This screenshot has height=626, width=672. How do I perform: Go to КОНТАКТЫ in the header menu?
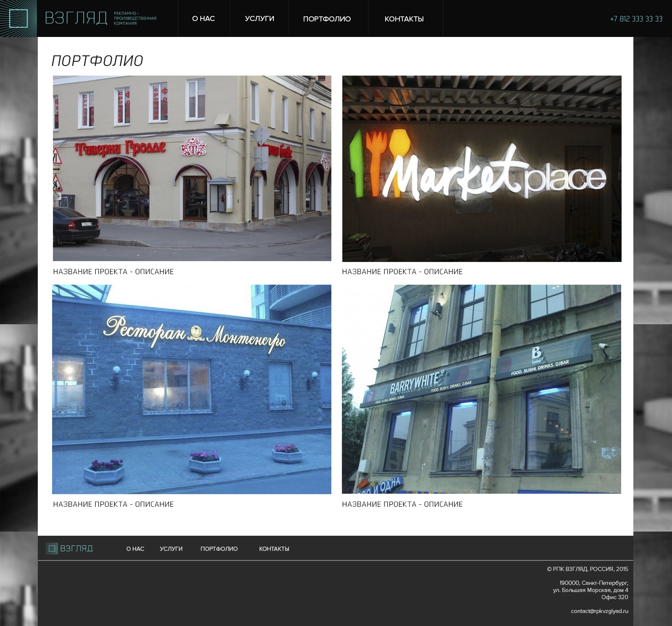tap(404, 19)
